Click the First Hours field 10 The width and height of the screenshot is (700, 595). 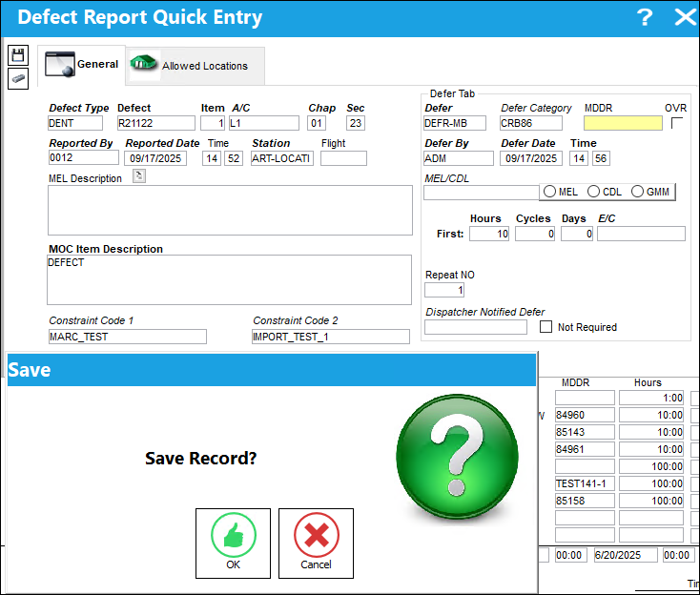pos(489,234)
